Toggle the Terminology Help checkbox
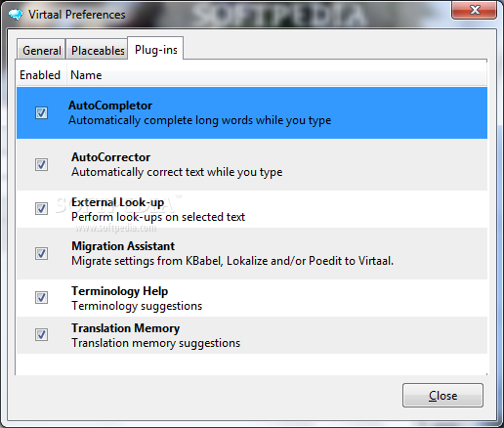Screen dimensions: 504x428 pos(41,298)
